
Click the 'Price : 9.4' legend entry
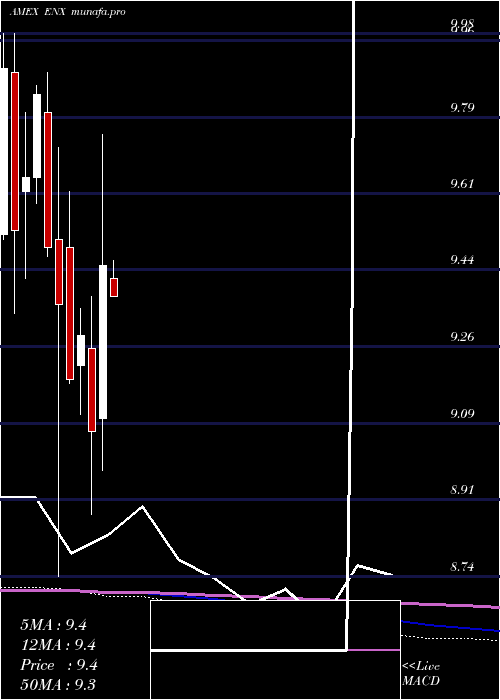(59, 665)
